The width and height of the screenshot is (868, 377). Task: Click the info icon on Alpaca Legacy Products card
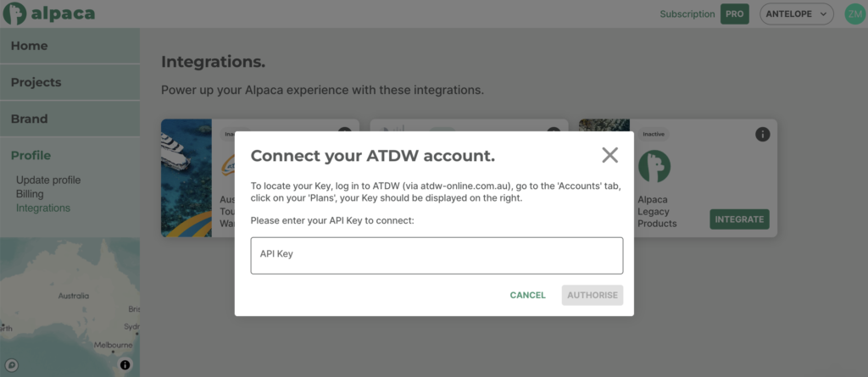762,134
